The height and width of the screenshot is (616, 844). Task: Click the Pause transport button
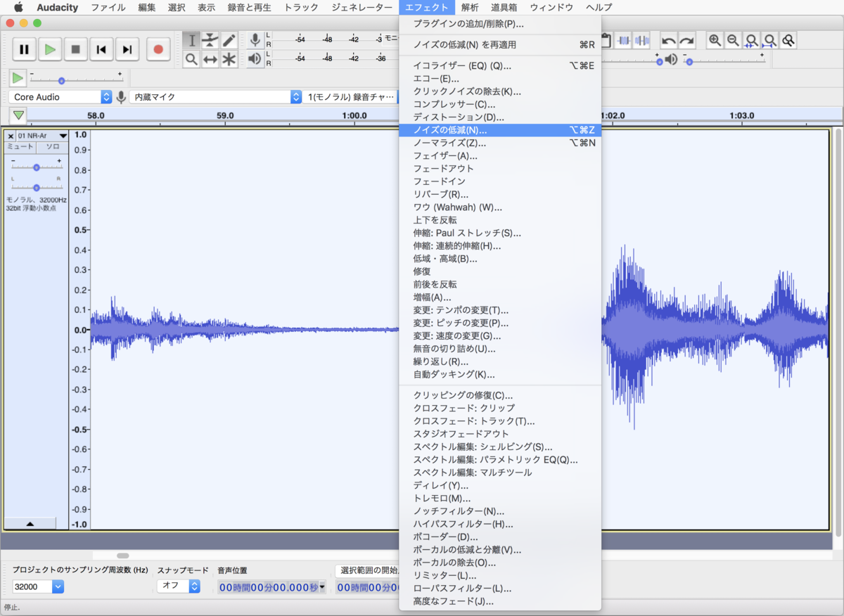24,49
